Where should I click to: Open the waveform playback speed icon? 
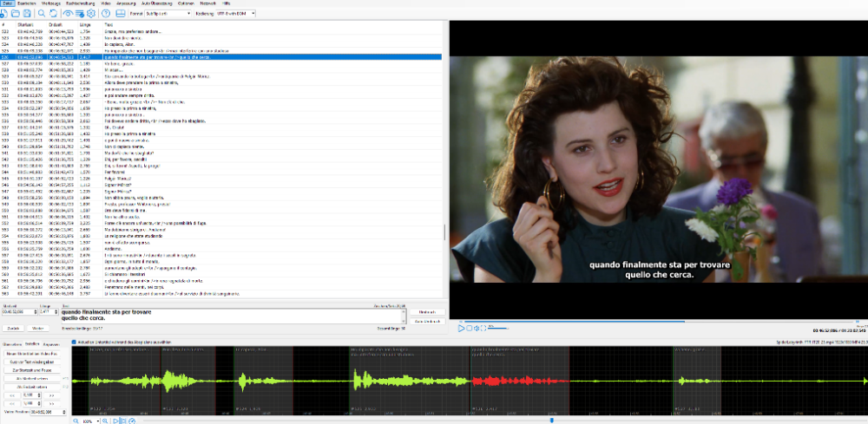[132, 421]
